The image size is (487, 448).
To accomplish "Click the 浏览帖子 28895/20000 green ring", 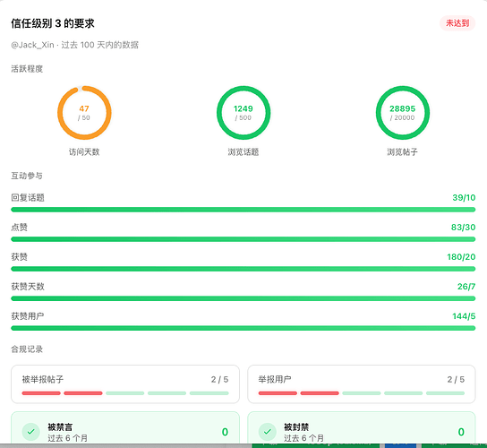I will 403,113.
